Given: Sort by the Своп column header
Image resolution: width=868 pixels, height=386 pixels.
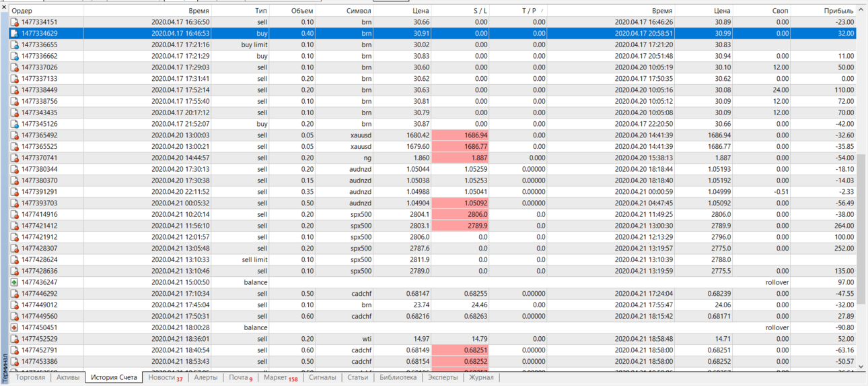Looking at the screenshot, I should coord(762,11).
